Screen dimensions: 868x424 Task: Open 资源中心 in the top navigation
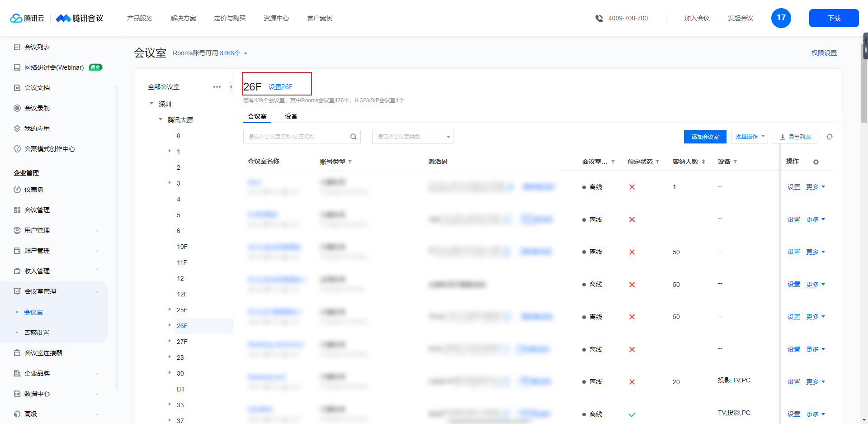pos(276,18)
